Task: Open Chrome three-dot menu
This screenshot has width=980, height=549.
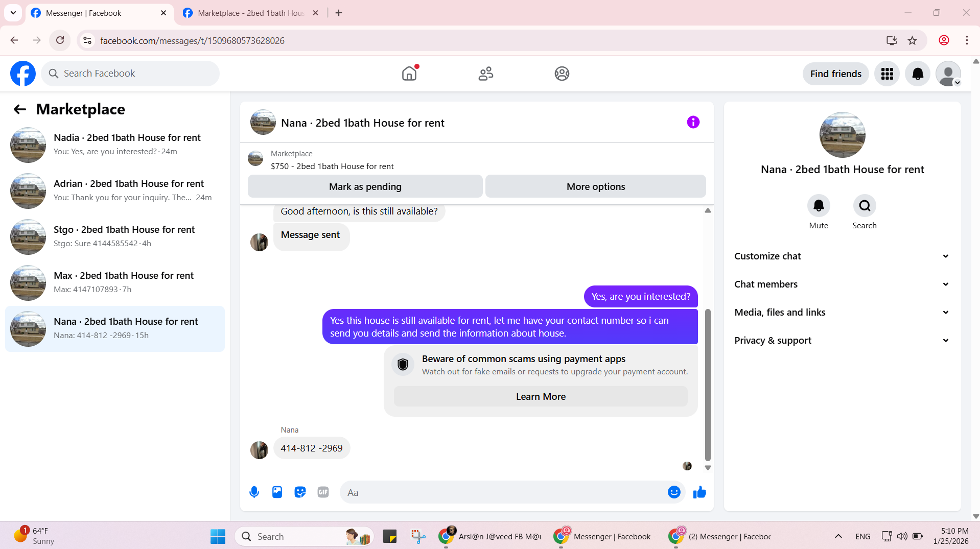Action: tap(967, 40)
